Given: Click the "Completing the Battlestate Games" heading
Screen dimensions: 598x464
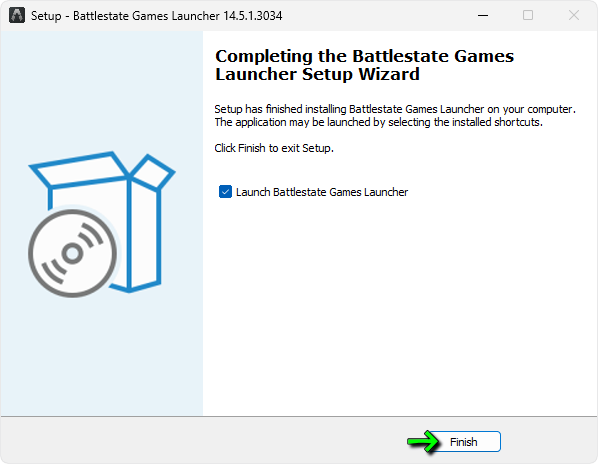Looking at the screenshot, I should (x=364, y=56).
